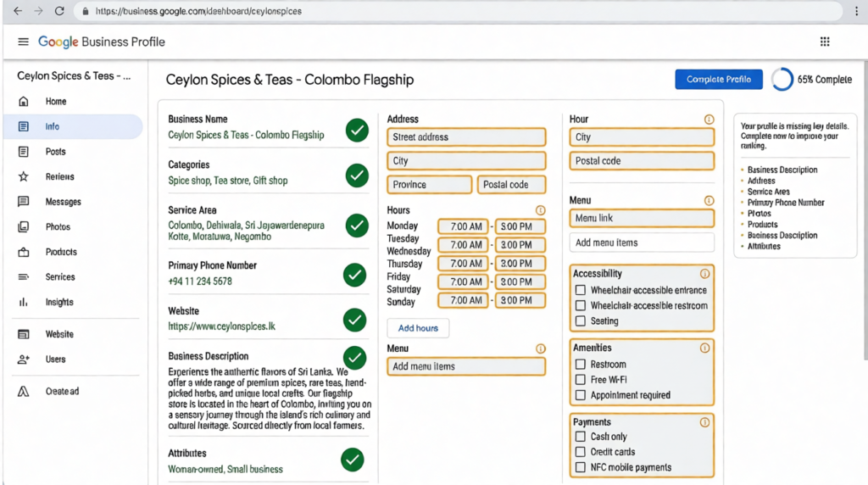
Task: Open the Province field selector
Action: 430,185
